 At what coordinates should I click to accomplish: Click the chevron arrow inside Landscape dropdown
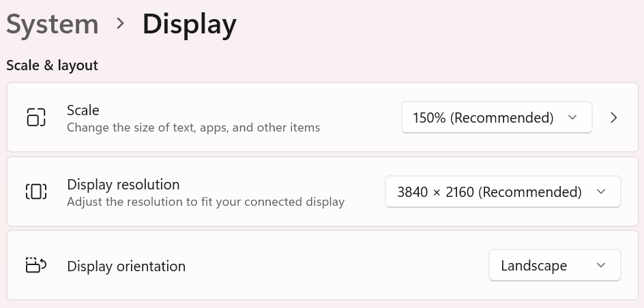coord(601,265)
